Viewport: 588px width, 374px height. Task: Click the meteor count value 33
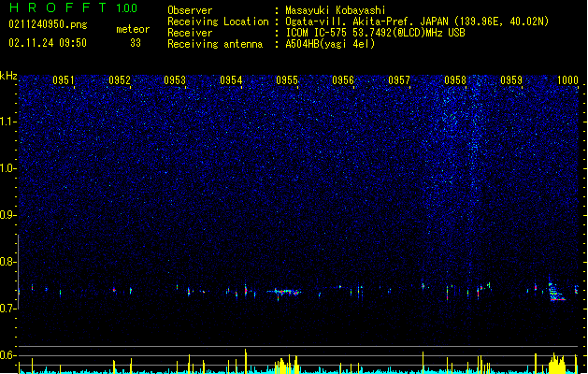tap(136, 43)
